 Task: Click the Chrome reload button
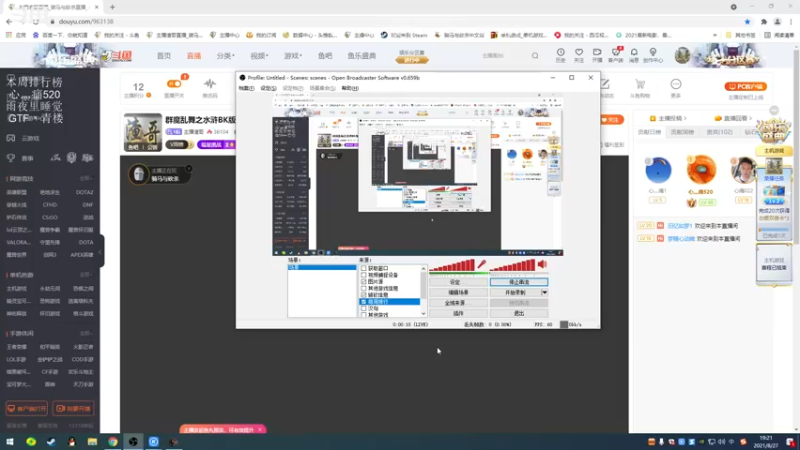(x=36, y=22)
